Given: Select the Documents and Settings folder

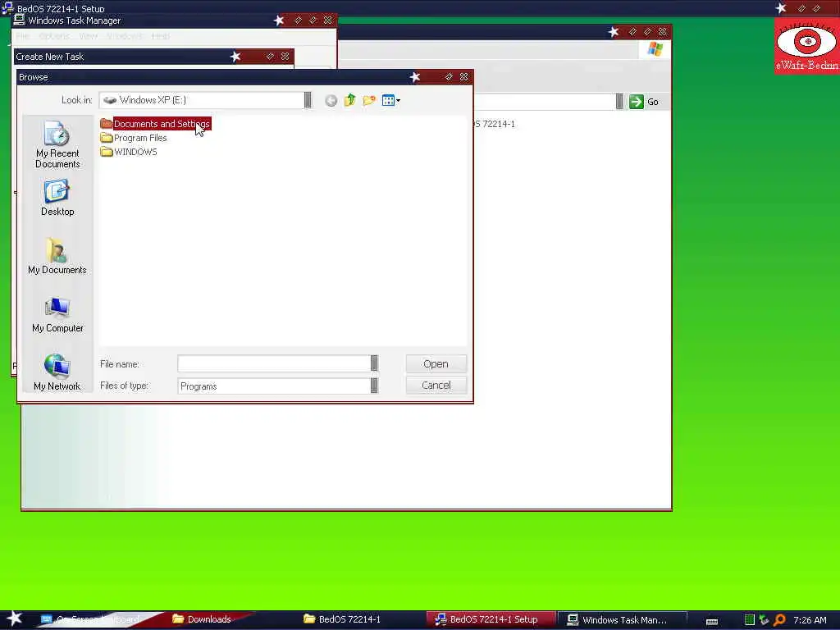Looking at the screenshot, I should (155, 124).
